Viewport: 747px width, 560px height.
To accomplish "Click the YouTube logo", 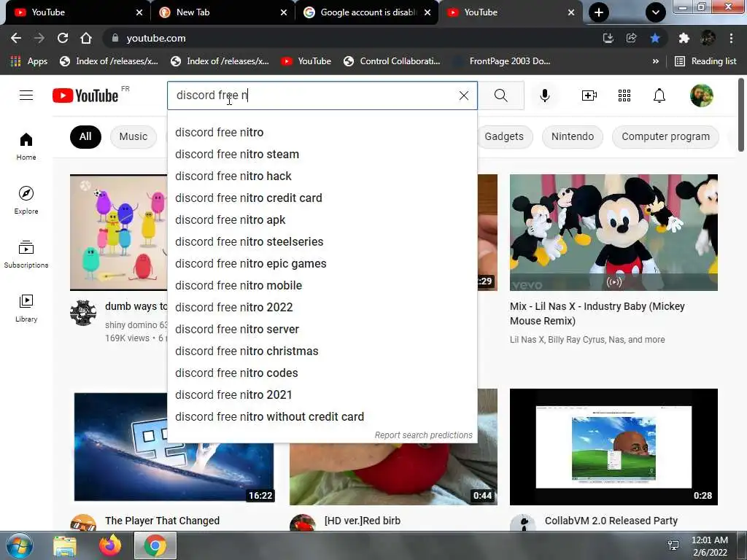I will [85, 96].
